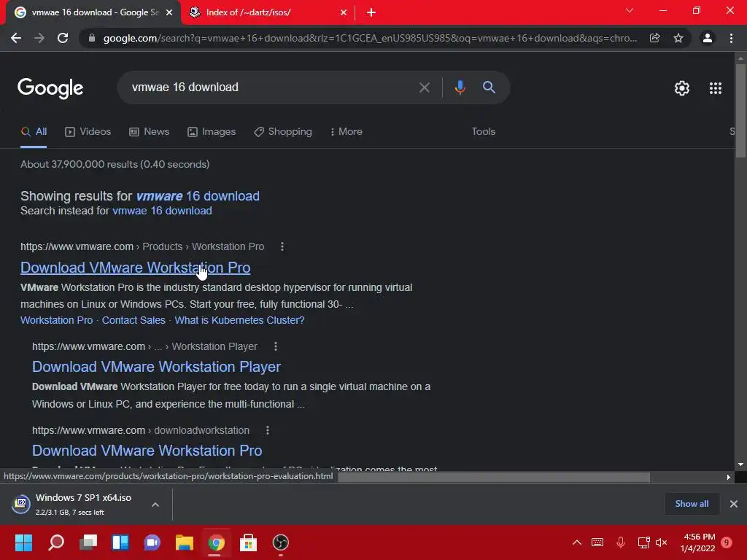Start voice search with the microphone

(x=460, y=87)
